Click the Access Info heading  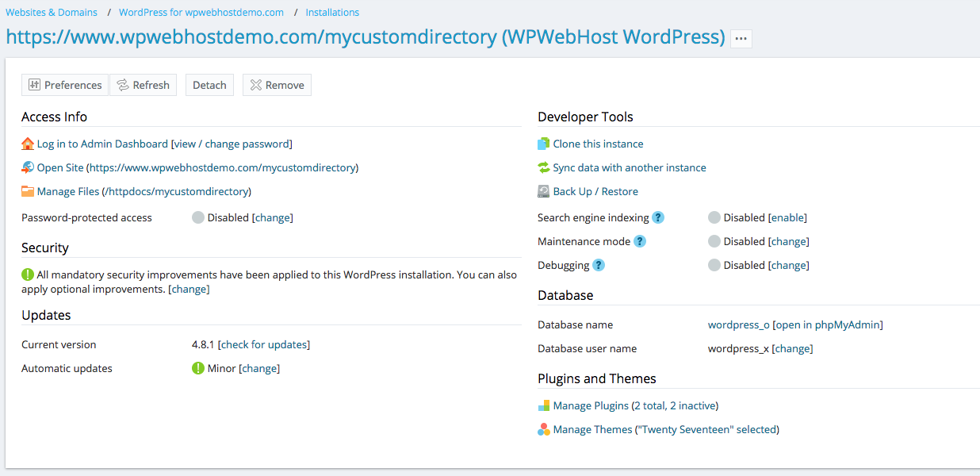click(54, 117)
